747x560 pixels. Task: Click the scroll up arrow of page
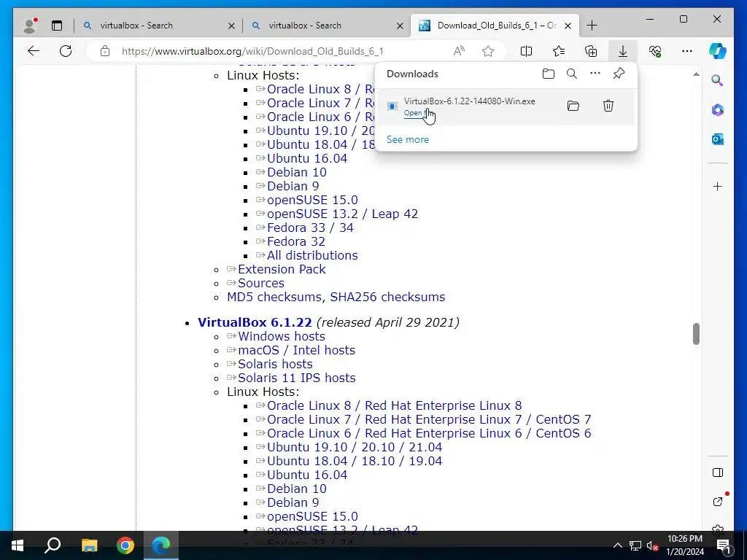point(696,74)
